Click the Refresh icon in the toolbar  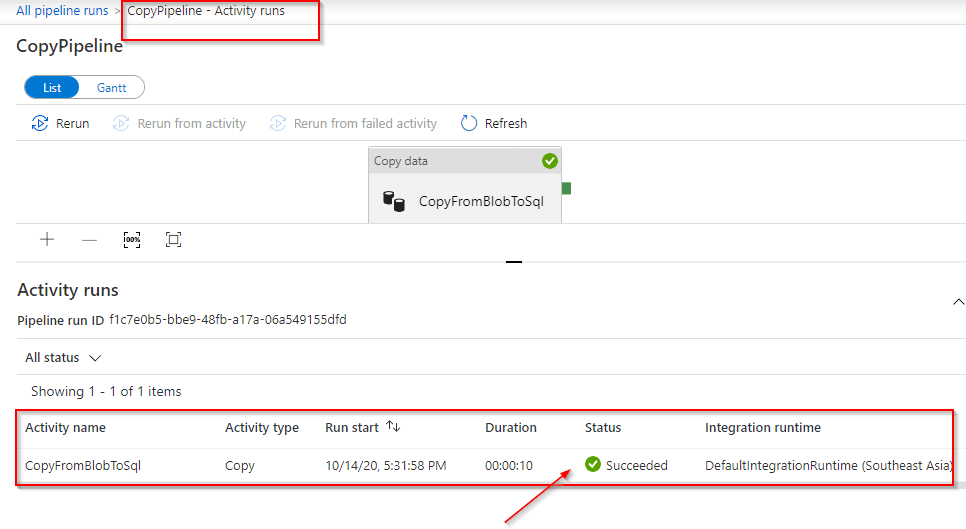point(469,124)
